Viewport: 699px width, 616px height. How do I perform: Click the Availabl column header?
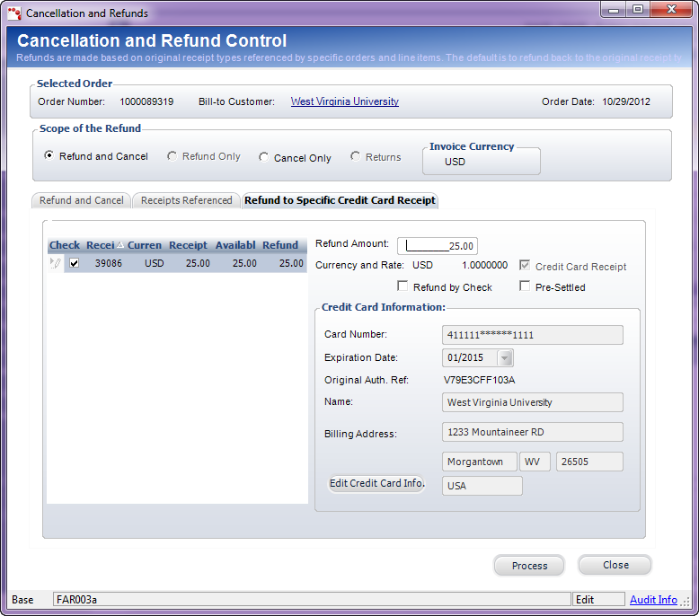(x=235, y=245)
